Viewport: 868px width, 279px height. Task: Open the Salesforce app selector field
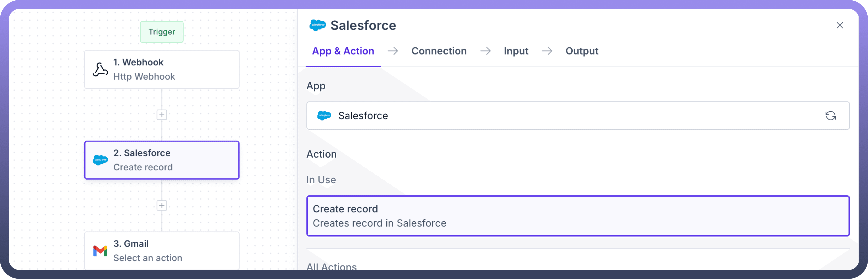(x=539, y=116)
